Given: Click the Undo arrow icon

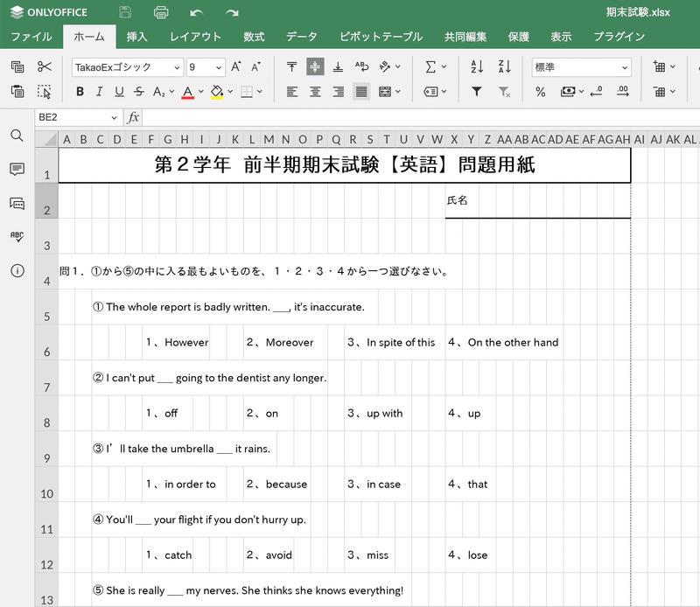Looking at the screenshot, I should (x=196, y=12).
